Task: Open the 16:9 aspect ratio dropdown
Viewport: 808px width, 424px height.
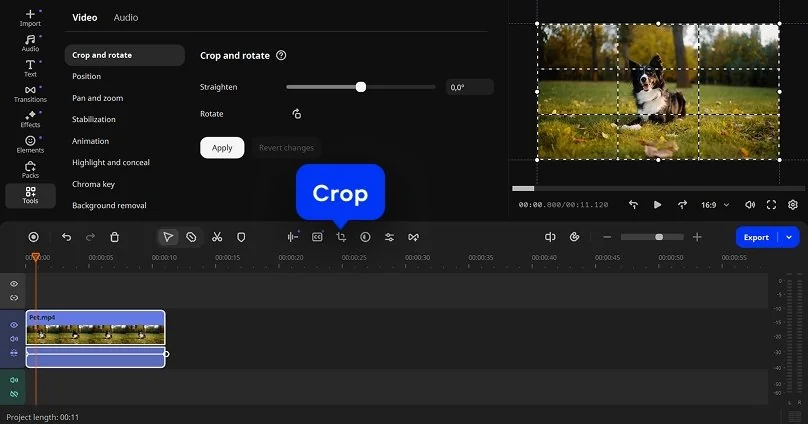Action: coord(713,204)
